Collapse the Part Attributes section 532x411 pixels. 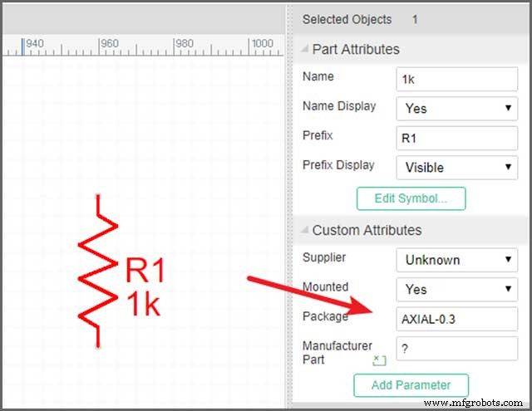[305, 50]
